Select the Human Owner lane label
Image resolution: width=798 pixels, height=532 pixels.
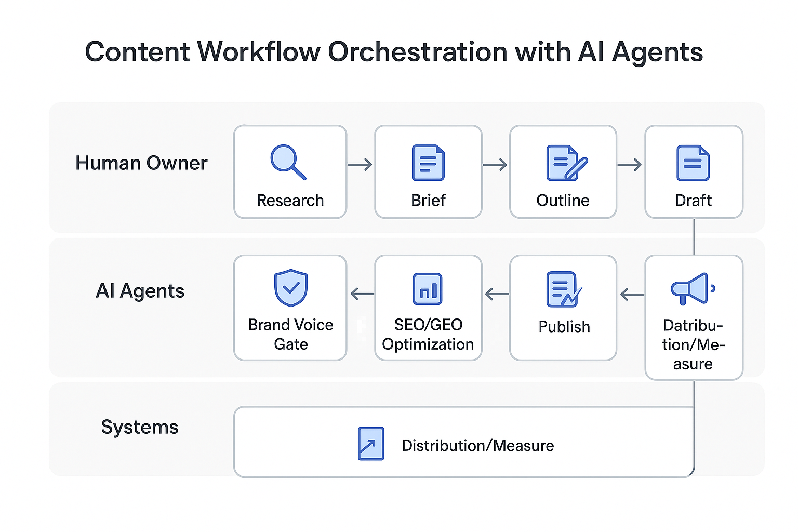[x=141, y=163]
